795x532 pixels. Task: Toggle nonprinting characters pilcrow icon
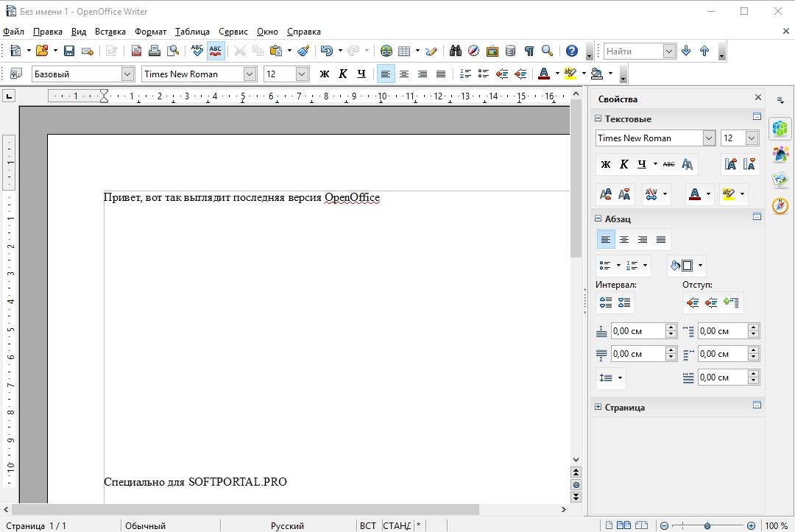pos(529,51)
